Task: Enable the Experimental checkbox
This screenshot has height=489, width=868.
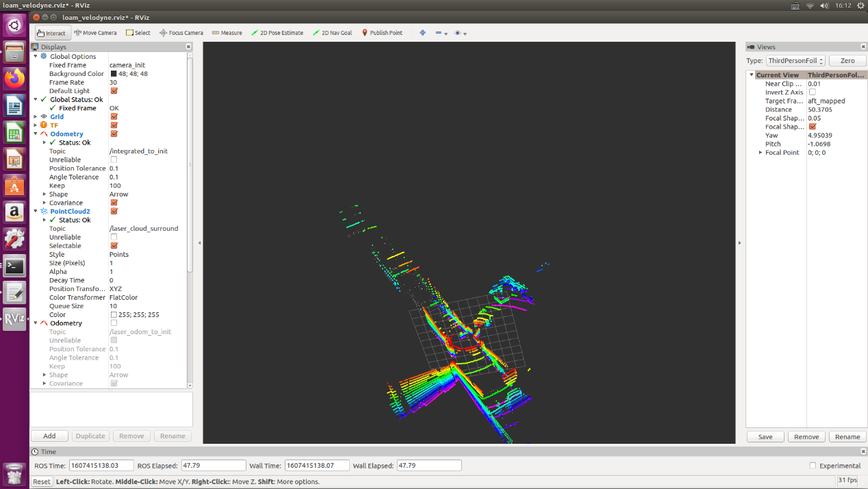Action: [813, 466]
